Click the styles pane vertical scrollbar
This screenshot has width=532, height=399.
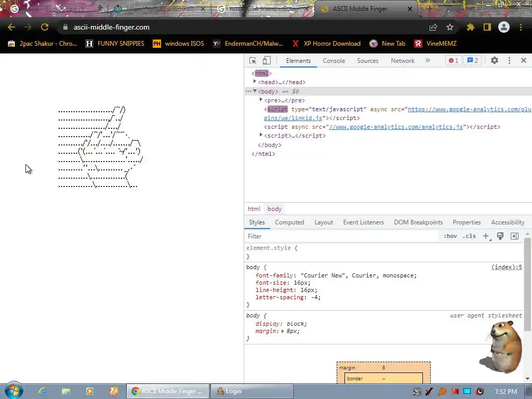(x=527, y=284)
